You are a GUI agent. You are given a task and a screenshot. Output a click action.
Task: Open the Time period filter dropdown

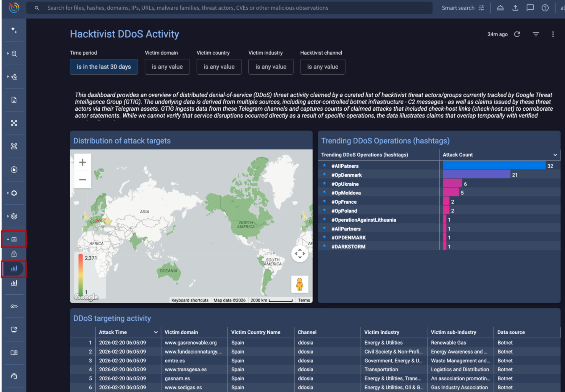coord(104,67)
